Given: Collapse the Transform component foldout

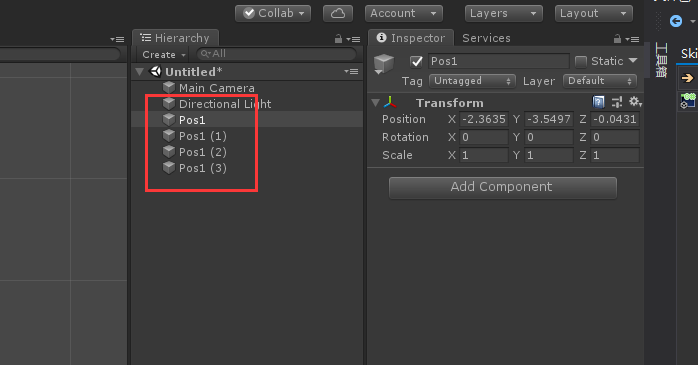Looking at the screenshot, I should click(x=376, y=103).
